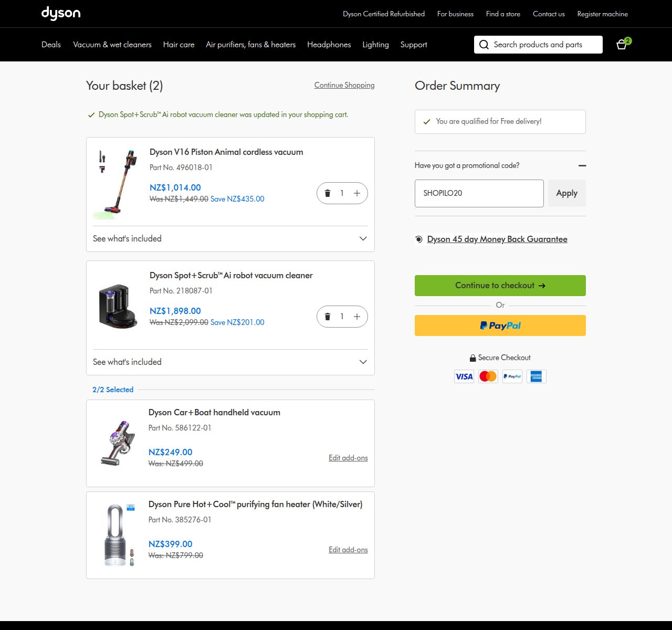Open Dyson Car+Boat handheld vacuum title
The image size is (672, 630).
click(214, 412)
